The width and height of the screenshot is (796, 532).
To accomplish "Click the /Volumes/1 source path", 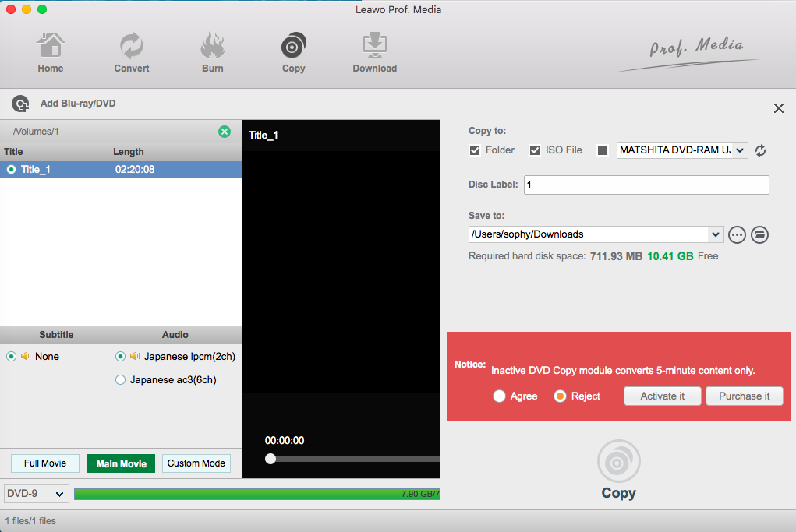I will [36, 132].
